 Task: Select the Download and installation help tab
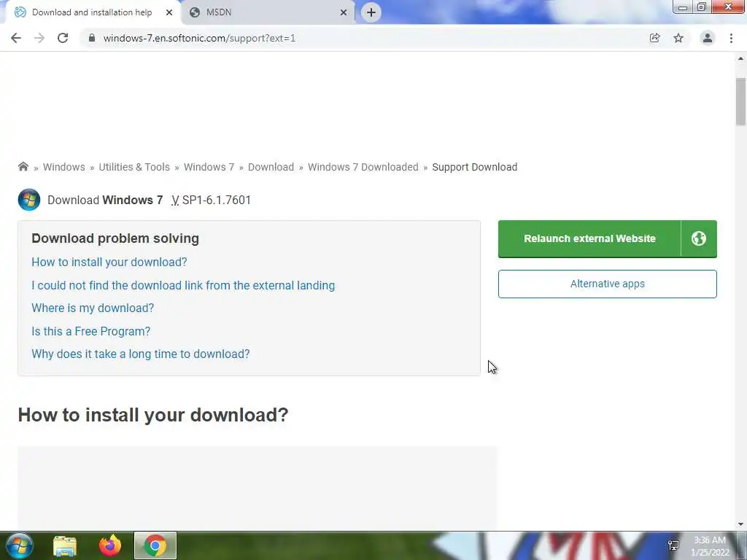(x=92, y=12)
